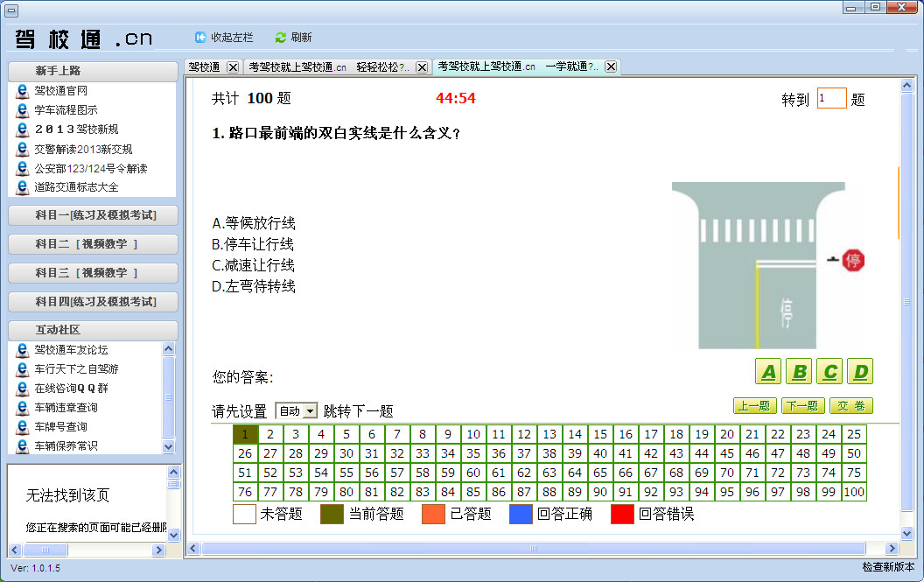Choose answer option C green button

click(829, 371)
